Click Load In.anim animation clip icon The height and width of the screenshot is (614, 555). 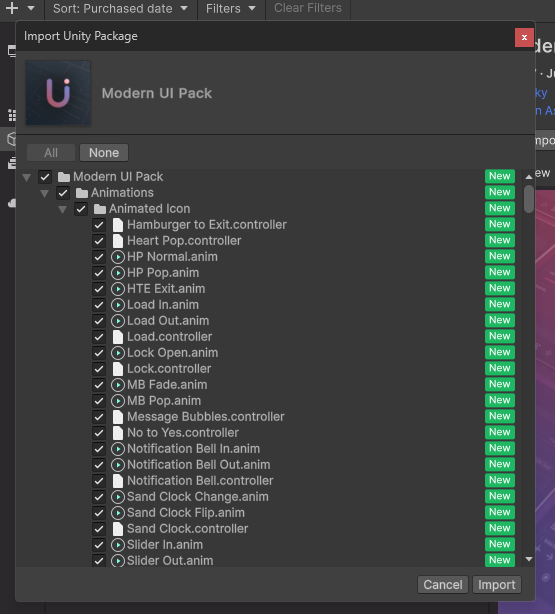pos(118,305)
